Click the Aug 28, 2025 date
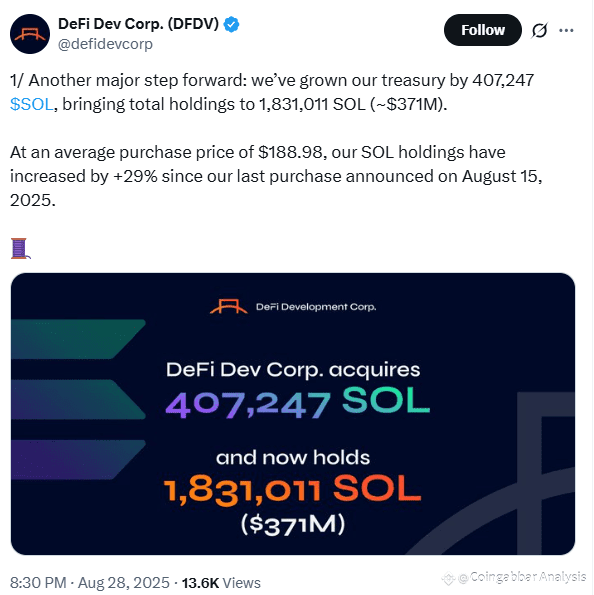Viewport: 594px width, 595px height. click(124, 582)
